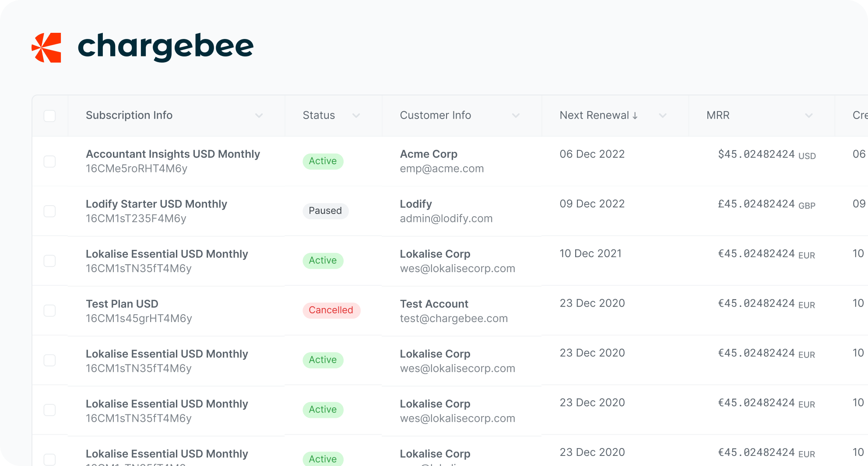Click renewal date 10 Dec 2021

point(591,253)
